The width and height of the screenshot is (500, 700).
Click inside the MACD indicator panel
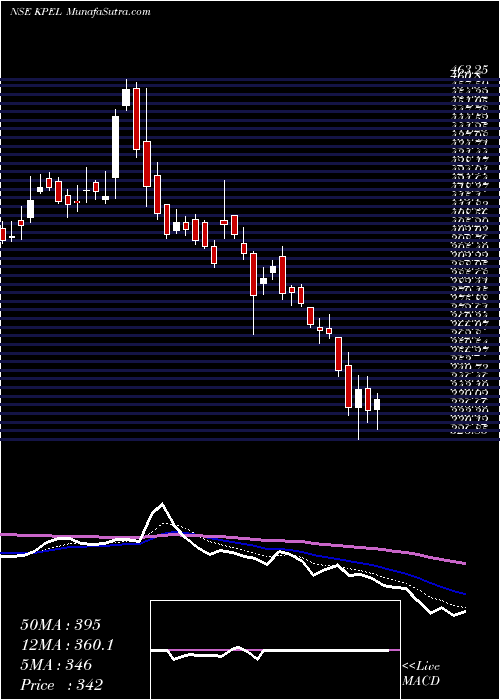tap(275, 650)
